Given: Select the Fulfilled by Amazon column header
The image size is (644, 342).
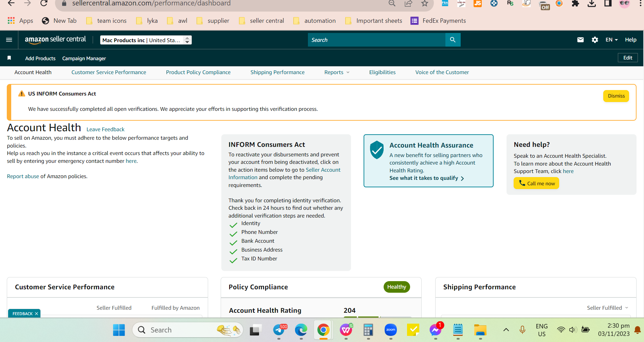Looking at the screenshot, I should click(x=176, y=308).
